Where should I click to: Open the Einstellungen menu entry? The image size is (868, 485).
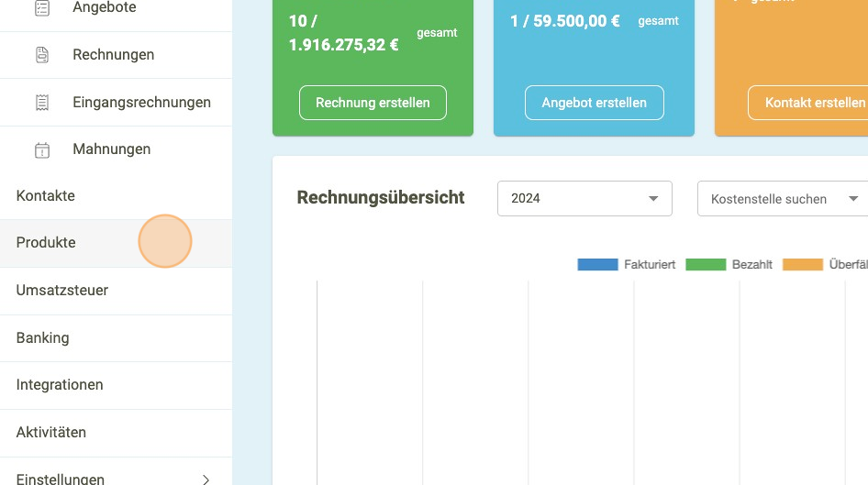(x=116, y=473)
